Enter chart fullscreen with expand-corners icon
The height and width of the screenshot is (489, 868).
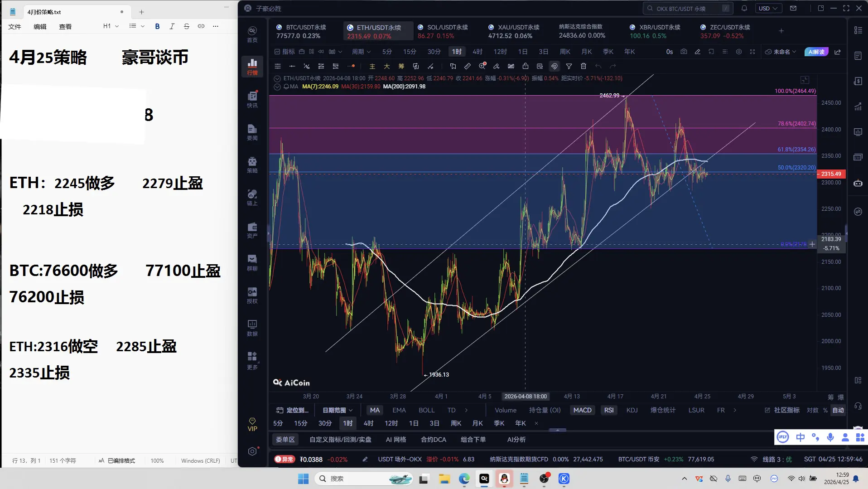pos(752,52)
